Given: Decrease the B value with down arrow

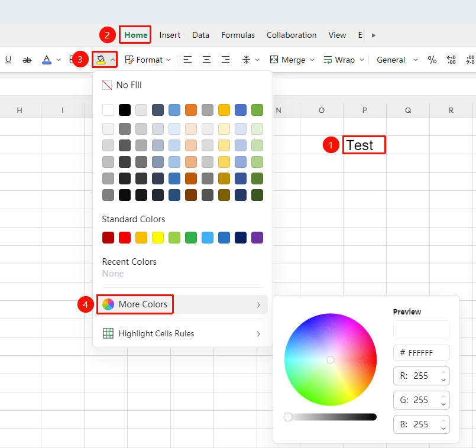Looking at the screenshot, I should 443,428.
